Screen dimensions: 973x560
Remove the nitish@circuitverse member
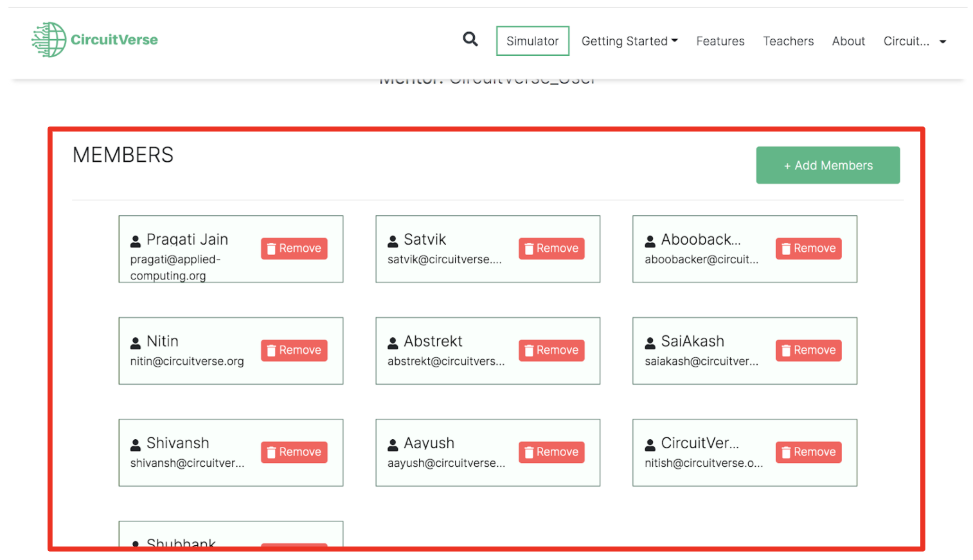point(808,452)
